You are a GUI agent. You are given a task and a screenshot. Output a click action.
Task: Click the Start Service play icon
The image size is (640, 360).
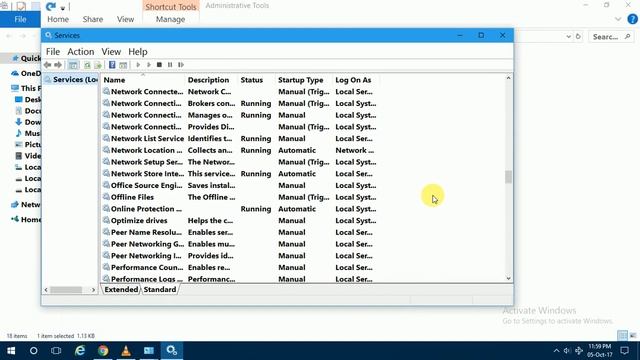pyautogui.click(x=138, y=65)
